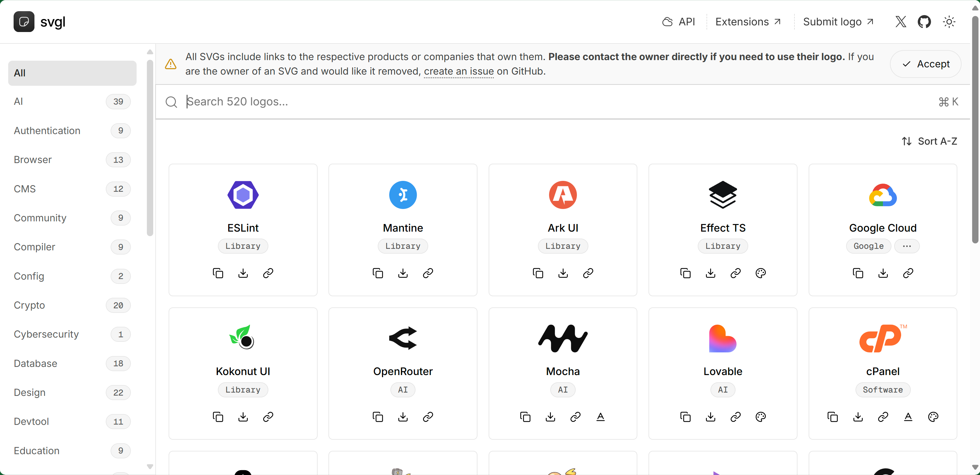Accept the logo usage notice
The height and width of the screenshot is (475, 980).
[926, 64]
